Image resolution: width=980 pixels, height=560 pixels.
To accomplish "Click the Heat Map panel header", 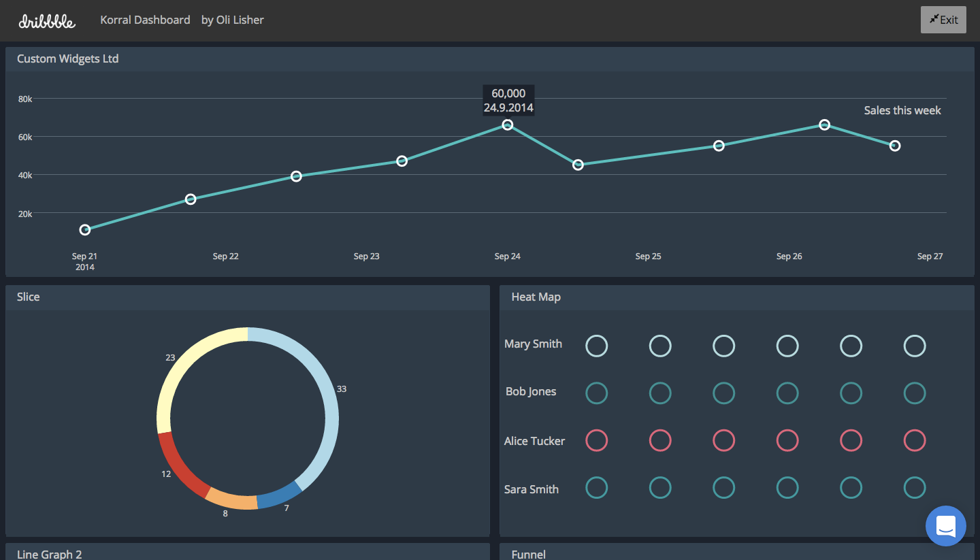I will coord(737,297).
